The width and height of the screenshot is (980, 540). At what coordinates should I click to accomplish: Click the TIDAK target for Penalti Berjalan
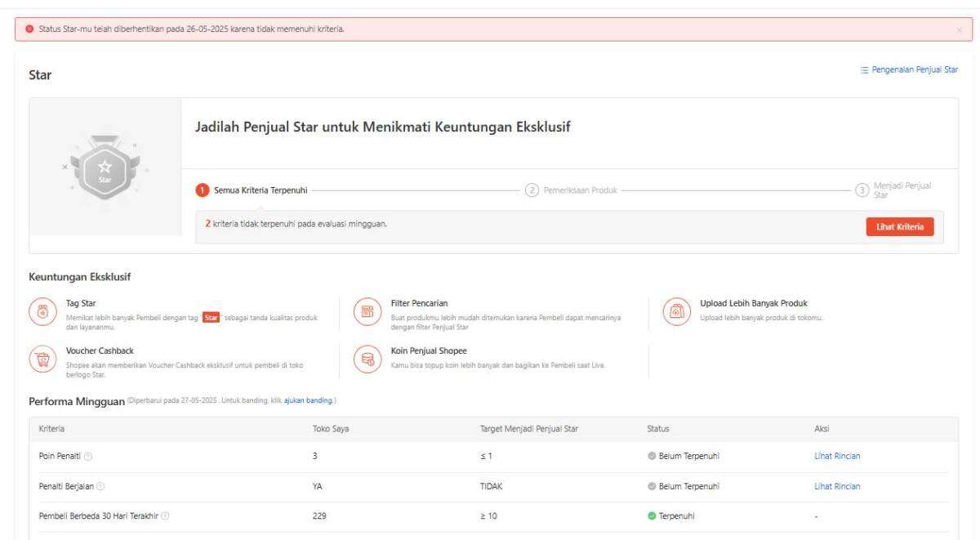pos(491,487)
